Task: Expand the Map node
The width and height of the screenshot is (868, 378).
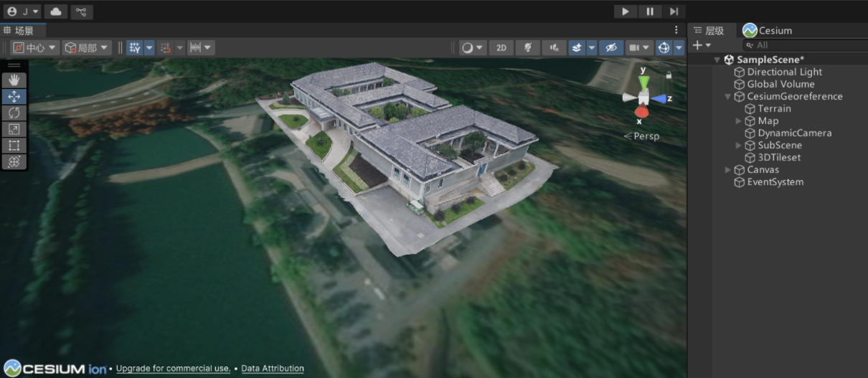Action: coord(739,121)
